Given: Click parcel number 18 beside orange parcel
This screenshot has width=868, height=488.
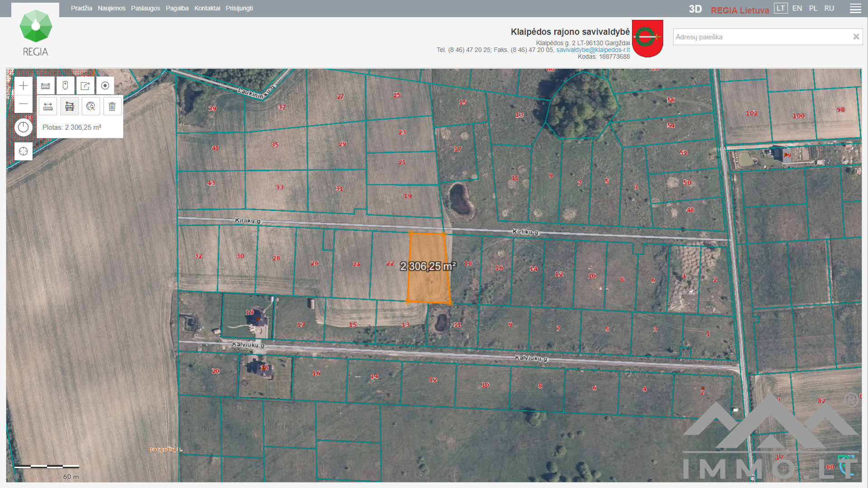Looking at the screenshot, I should 468,263.
